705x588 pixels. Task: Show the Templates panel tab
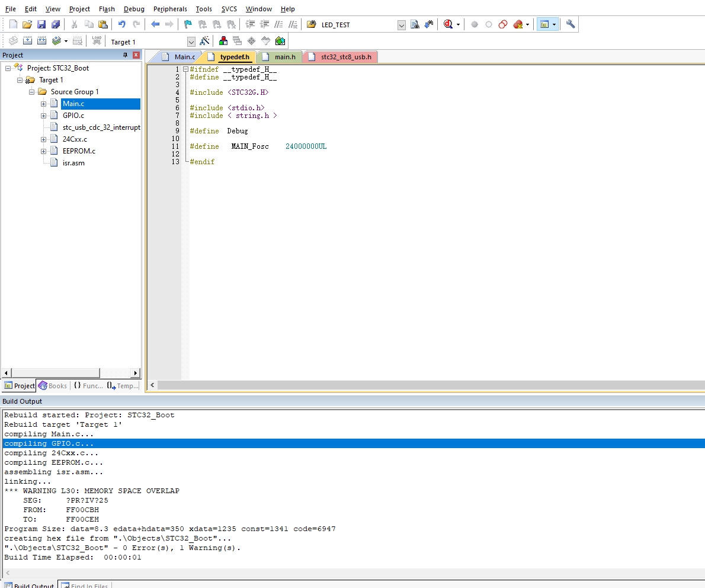pyautogui.click(x=123, y=385)
